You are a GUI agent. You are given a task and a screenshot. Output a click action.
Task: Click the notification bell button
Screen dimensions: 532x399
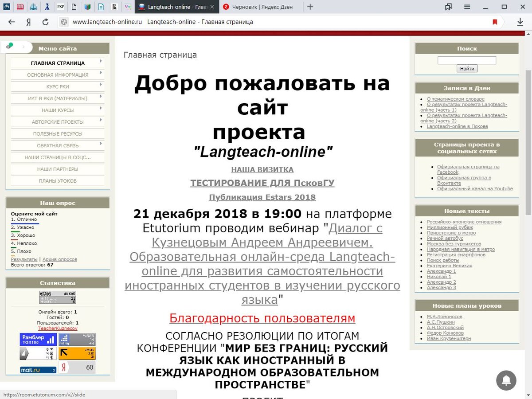[506, 380]
